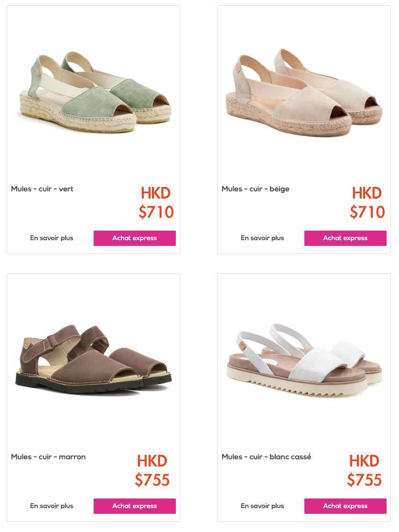The height and width of the screenshot is (532, 399).
Task: View the brown velcro sandals image
Action: coord(93,360)
